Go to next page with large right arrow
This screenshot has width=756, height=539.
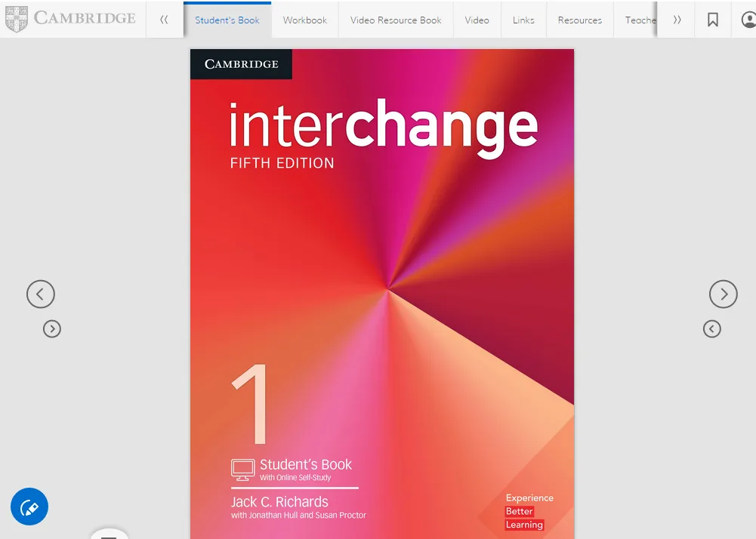pyautogui.click(x=724, y=294)
